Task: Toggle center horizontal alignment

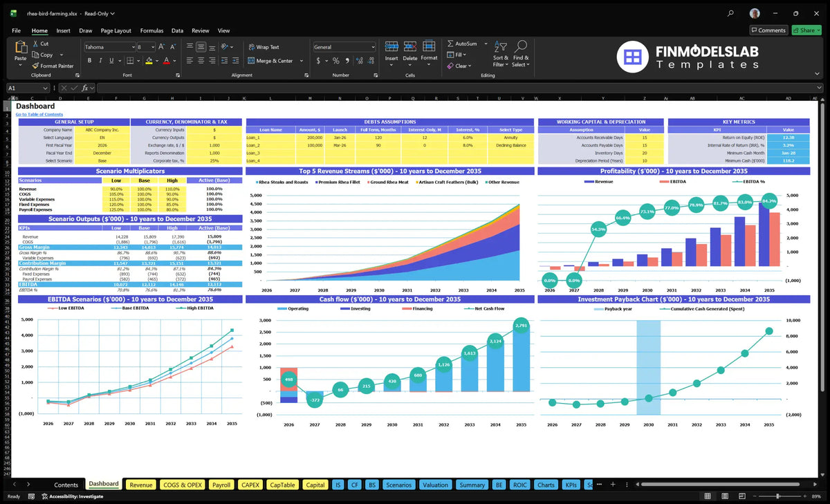Action: point(201,61)
